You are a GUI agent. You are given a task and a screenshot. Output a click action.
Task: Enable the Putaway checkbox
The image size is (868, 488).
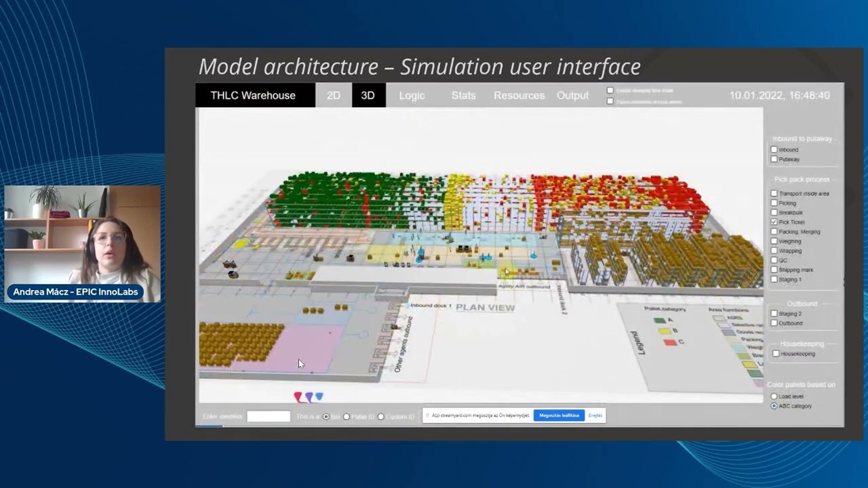774,159
